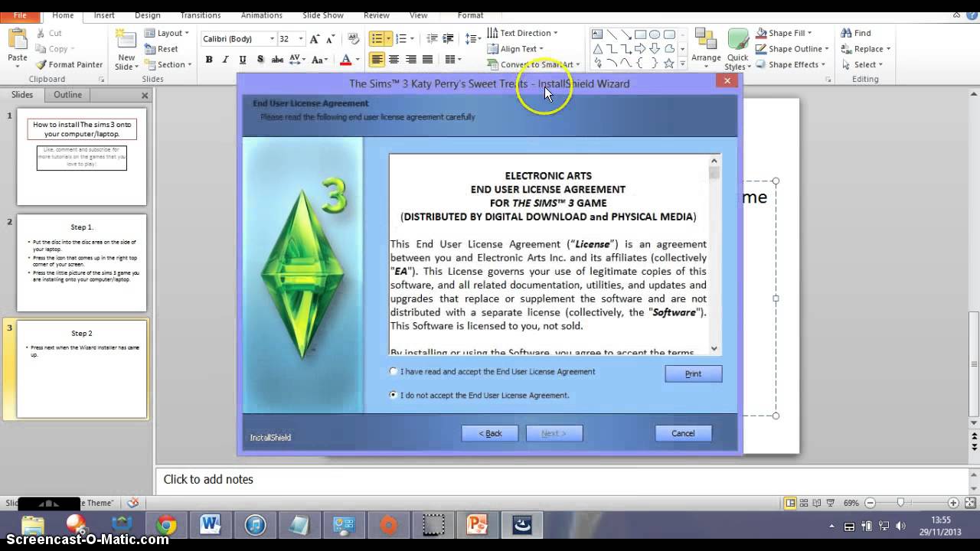Increase list indent level
The width and height of the screenshot is (980, 551).
[449, 38]
